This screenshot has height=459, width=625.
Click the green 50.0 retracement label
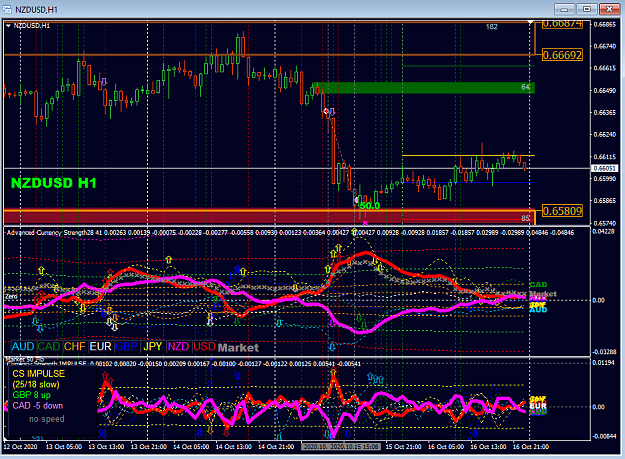tap(369, 206)
